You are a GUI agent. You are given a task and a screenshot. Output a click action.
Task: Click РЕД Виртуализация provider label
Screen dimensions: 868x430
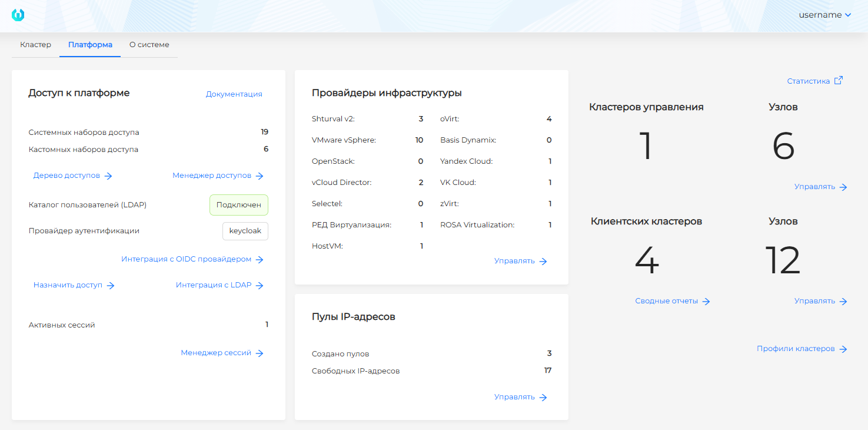point(351,225)
